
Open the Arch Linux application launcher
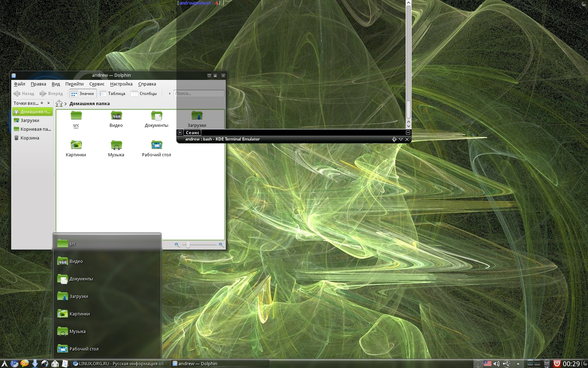coord(4,363)
